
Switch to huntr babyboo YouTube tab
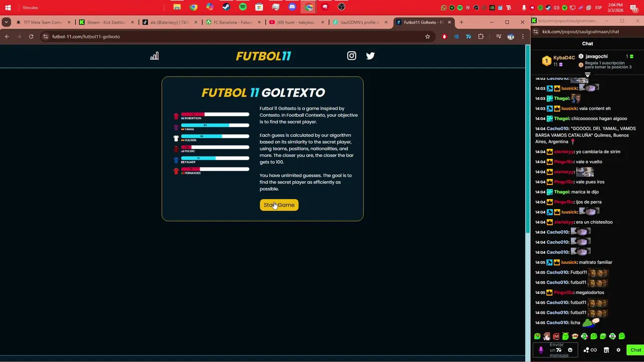[x=296, y=22]
